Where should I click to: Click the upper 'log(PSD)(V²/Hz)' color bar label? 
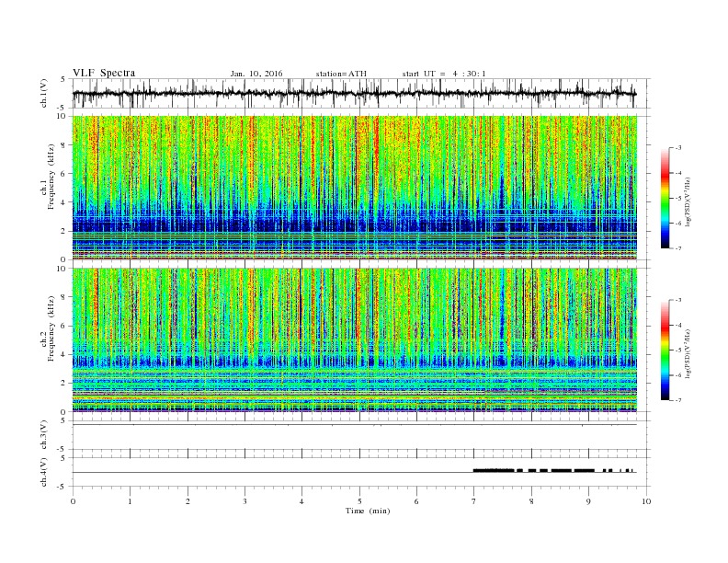pyautogui.click(x=689, y=201)
